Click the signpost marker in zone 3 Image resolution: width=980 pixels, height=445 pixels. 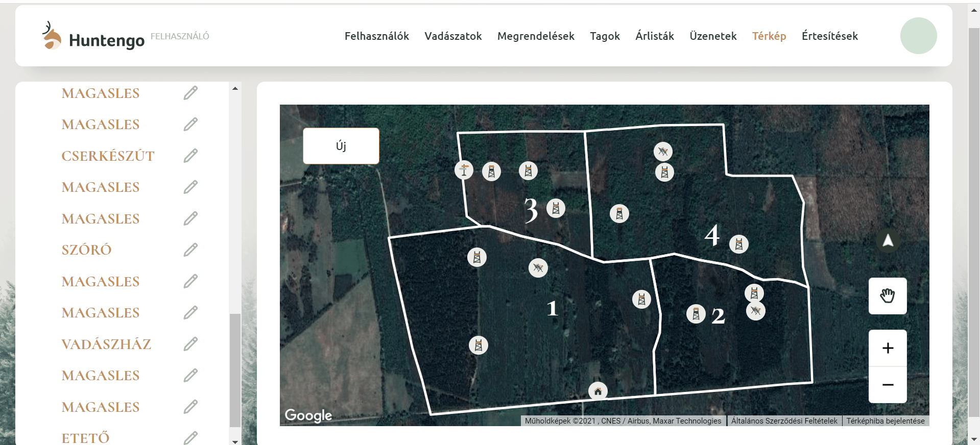click(x=464, y=170)
